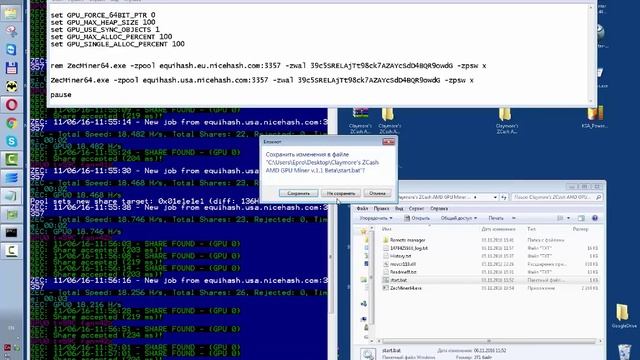Select msvcr110.dll in the file list
640x360 pixels.
click(x=403, y=264)
